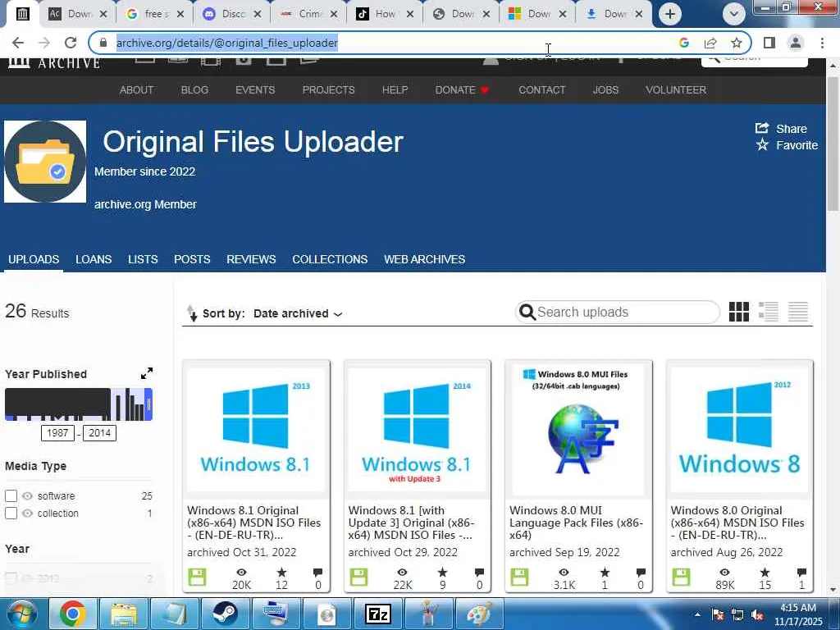Viewport: 840px width, 630px height.
Task: Bookmark this page with the star icon
Action: pyautogui.click(x=737, y=43)
